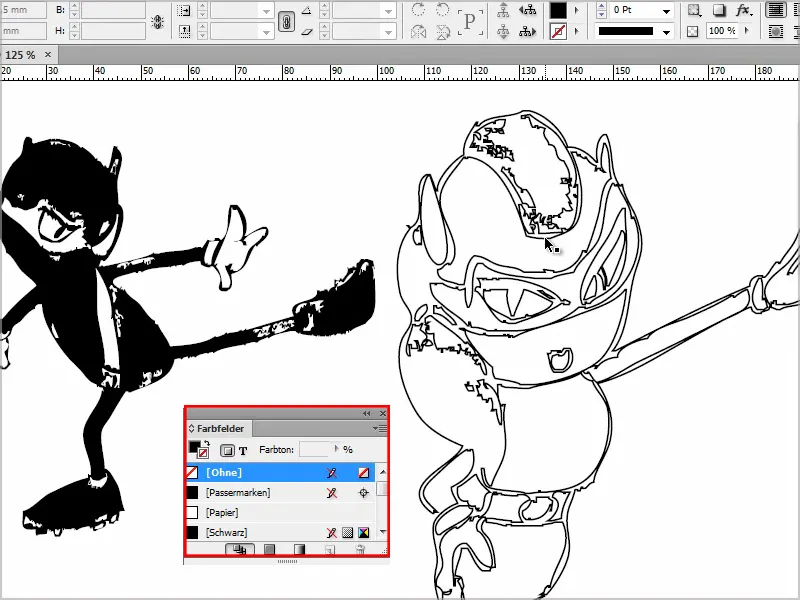Click the swatch list scroll up arrow

[383, 472]
